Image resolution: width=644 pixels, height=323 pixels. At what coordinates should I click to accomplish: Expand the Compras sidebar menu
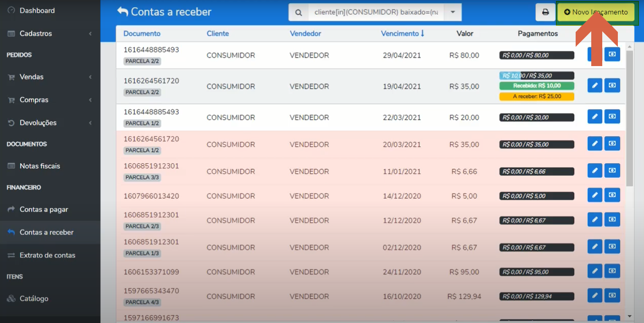click(50, 100)
